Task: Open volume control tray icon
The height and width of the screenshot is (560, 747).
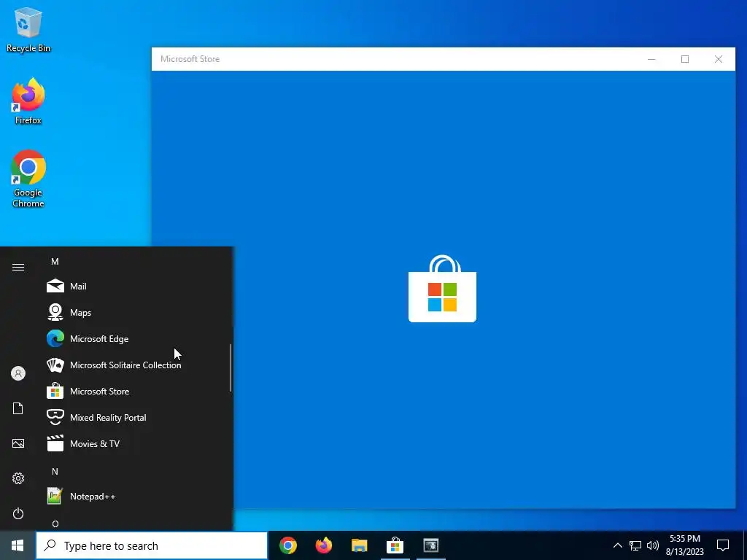Action: pos(653,545)
